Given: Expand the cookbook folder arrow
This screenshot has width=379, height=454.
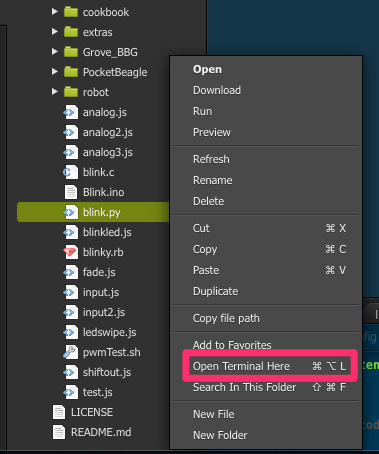Looking at the screenshot, I should tap(55, 12).
